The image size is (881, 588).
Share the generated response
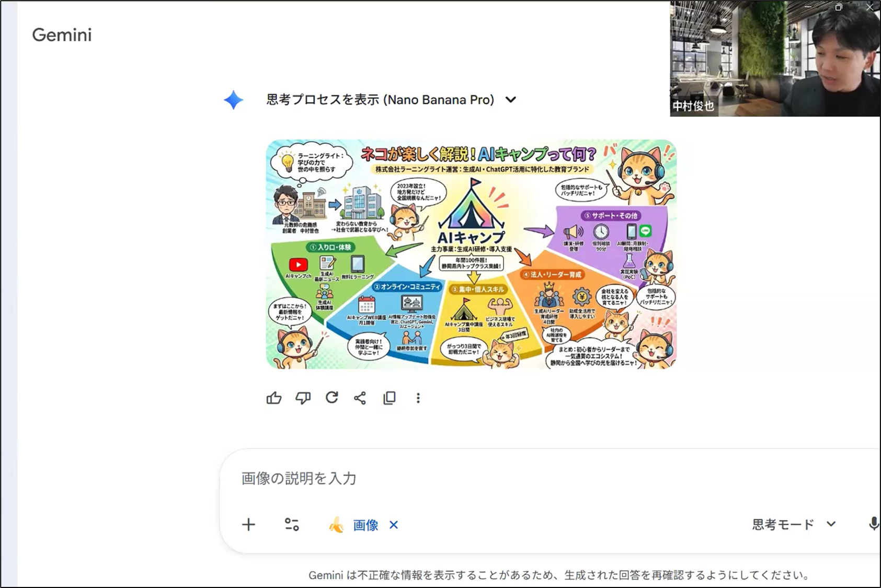coord(360,398)
